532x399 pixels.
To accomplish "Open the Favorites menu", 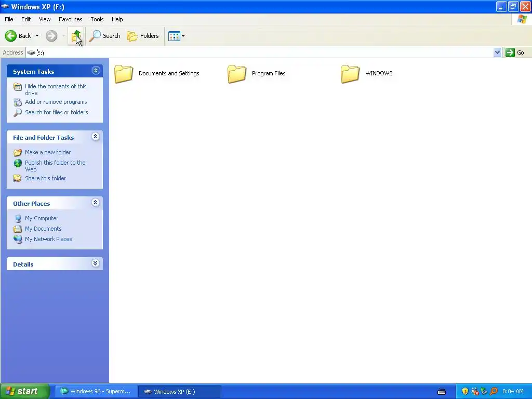I will coord(70,19).
